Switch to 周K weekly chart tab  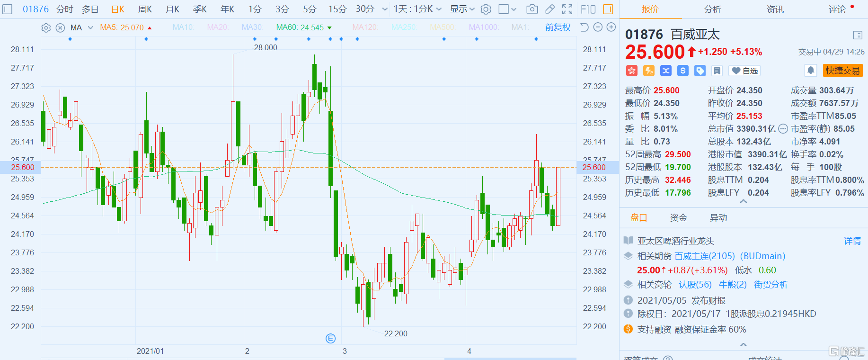(x=145, y=9)
